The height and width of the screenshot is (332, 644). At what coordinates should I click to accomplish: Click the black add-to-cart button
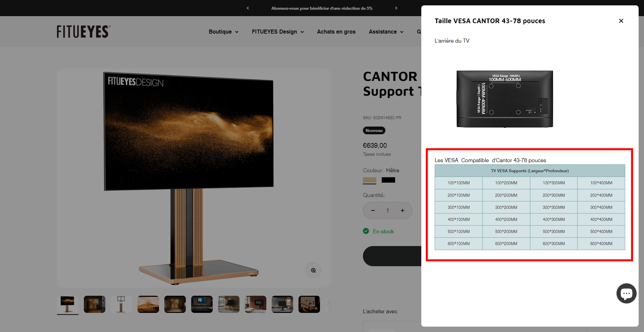392,256
